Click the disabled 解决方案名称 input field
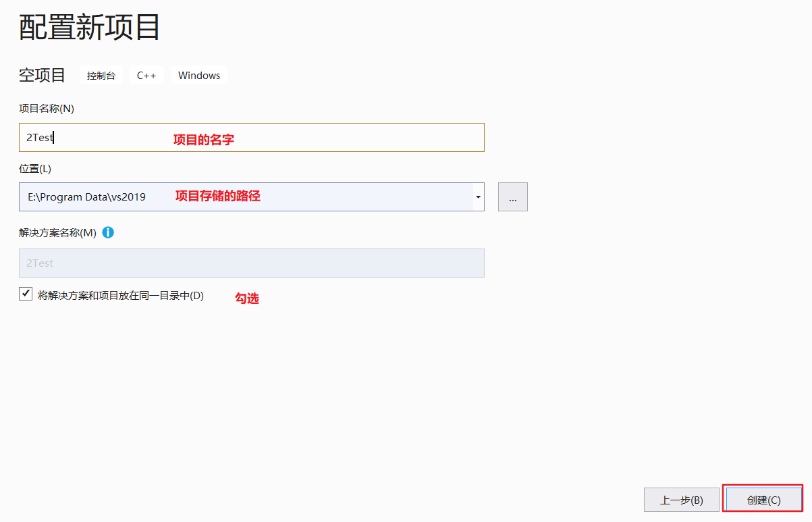812x522 pixels. pos(251,263)
